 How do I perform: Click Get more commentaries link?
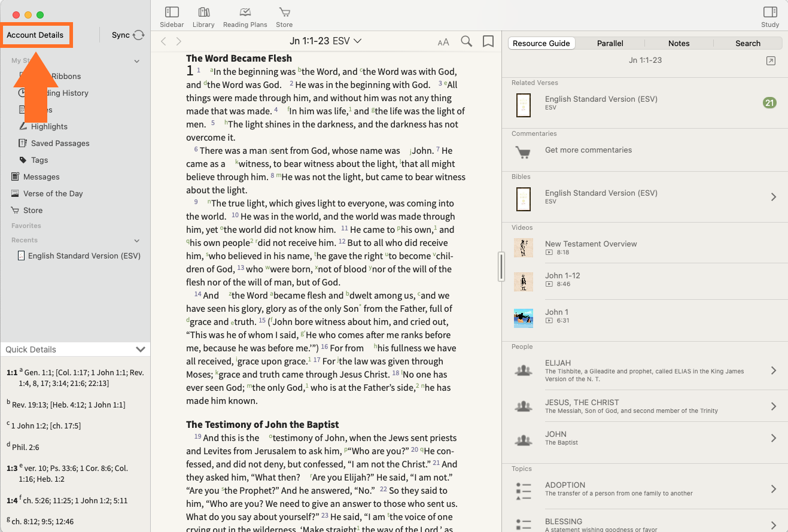pos(588,150)
